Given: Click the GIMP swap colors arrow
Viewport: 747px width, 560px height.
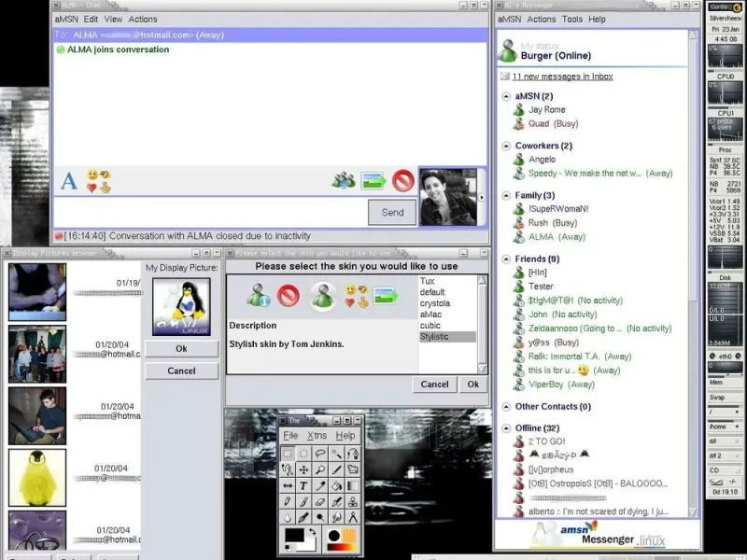Looking at the screenshot, I should pyautogui.click(x=312, y=531).
